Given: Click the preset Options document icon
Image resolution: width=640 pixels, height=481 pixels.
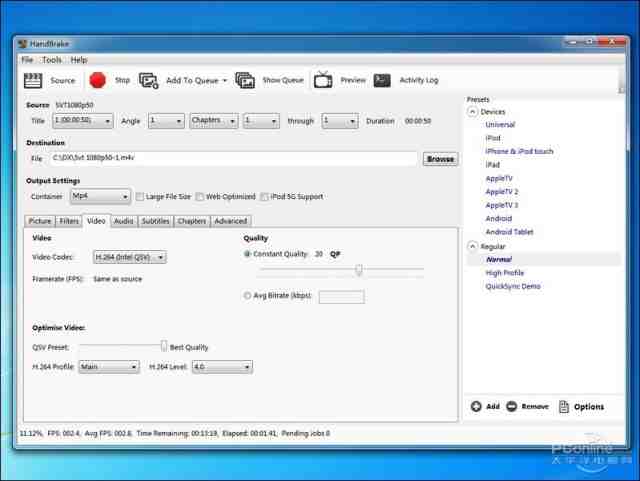Looking at the screenshot, I should tap(564, 407).
